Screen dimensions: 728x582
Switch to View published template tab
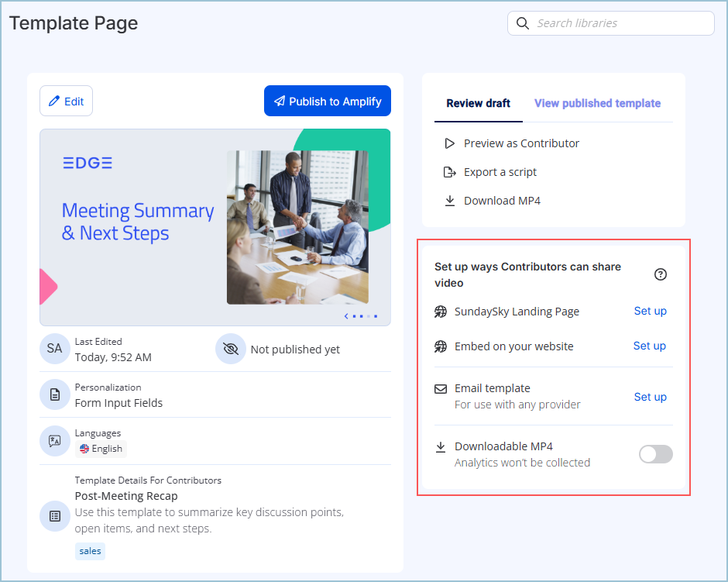coord(597,103)
